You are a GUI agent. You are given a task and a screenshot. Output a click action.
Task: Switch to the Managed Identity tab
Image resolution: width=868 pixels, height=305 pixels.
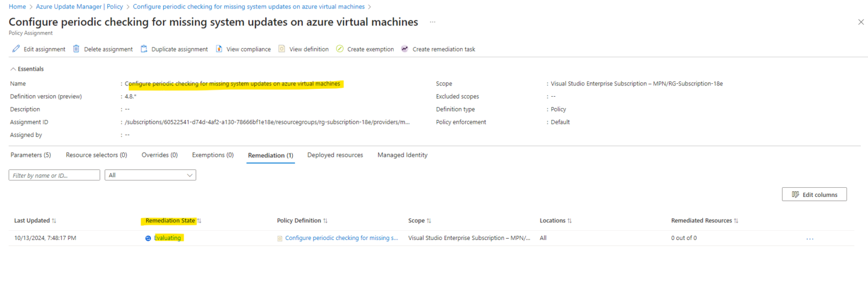[x=402, y=155]
